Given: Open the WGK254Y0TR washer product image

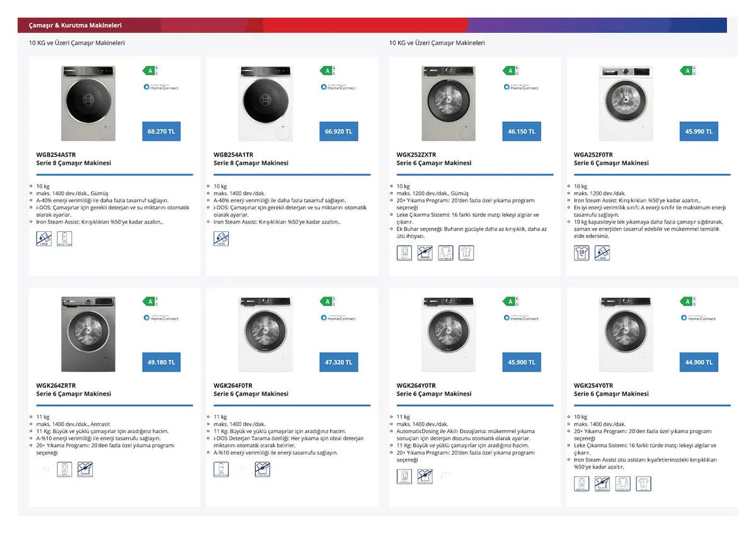Looking at the screenshot, I should point(626,334).
